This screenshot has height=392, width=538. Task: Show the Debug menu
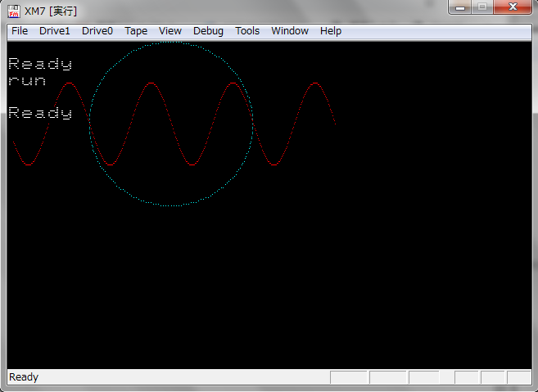208,31
